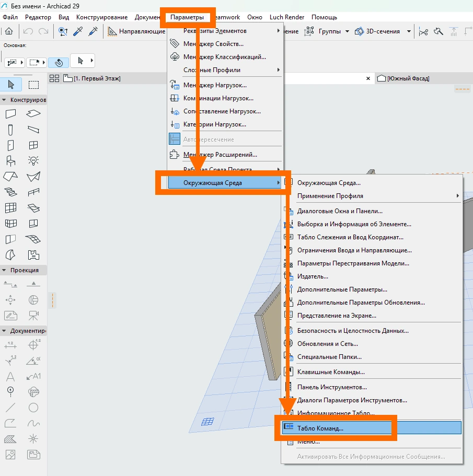Choose Табло Команд menu entry
Viewport: 473px width, 476px height.
click(371, 428)
